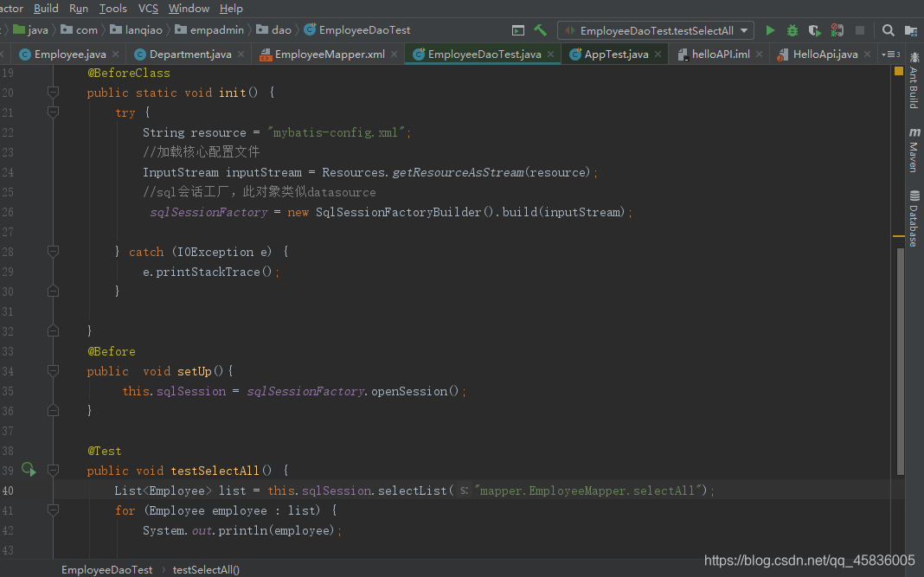The width and height of the screenshot is (924, 577).
Task: Close the Department.java tab
Action: tap(241, 54)
